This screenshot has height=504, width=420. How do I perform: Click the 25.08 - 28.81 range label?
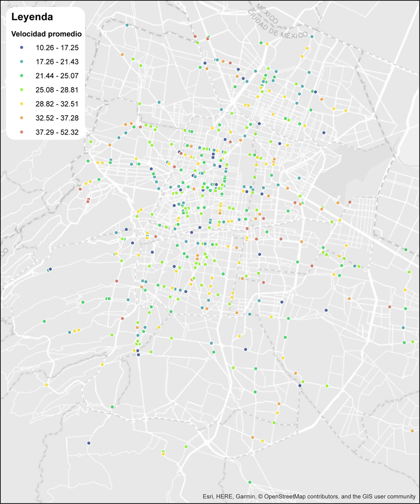[x=57, y=89]
